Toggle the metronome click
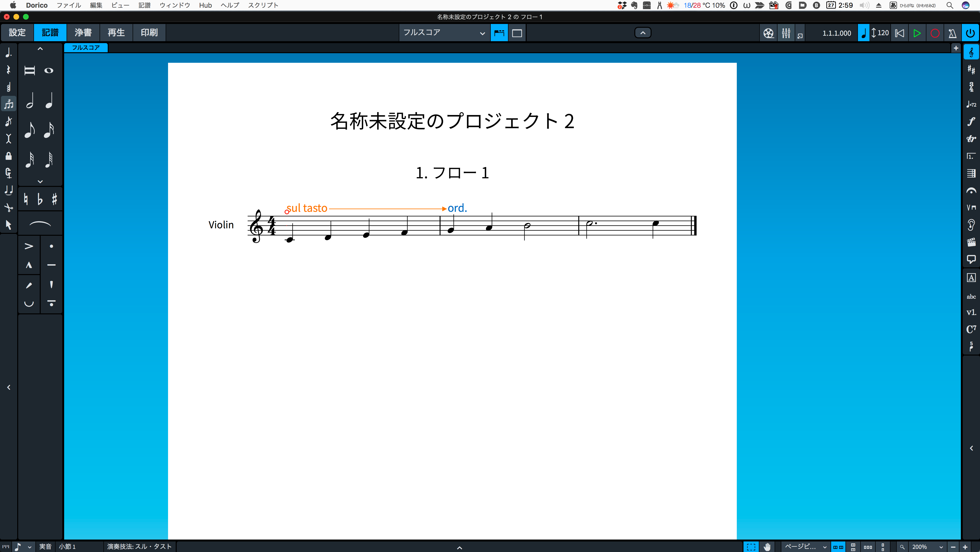 click(952, 33)
